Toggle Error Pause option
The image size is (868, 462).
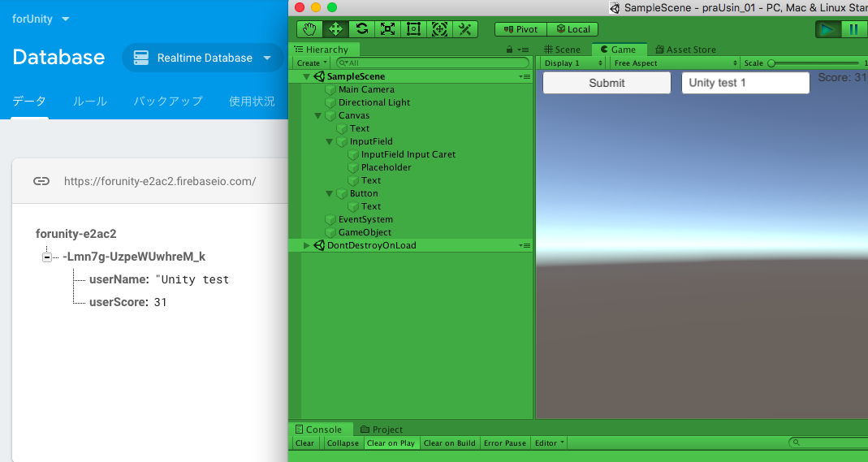(505, 443)
